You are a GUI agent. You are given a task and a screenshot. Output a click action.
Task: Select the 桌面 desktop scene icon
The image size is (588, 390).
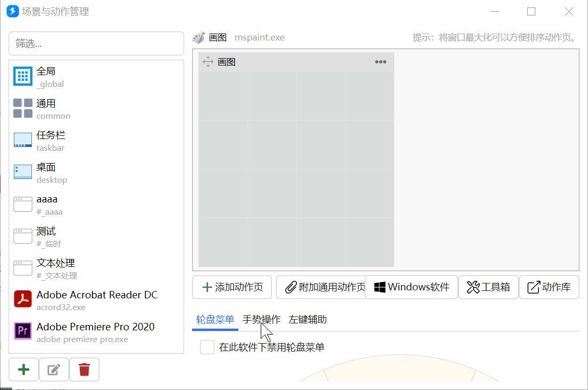click(x=23, y=172)
